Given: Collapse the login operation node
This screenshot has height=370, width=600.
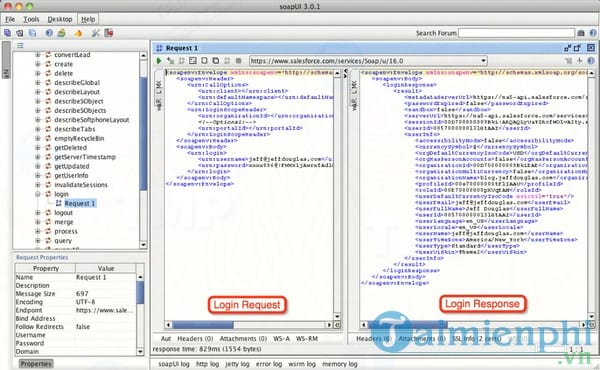Looking at the screenshot, I should (38, 194).
